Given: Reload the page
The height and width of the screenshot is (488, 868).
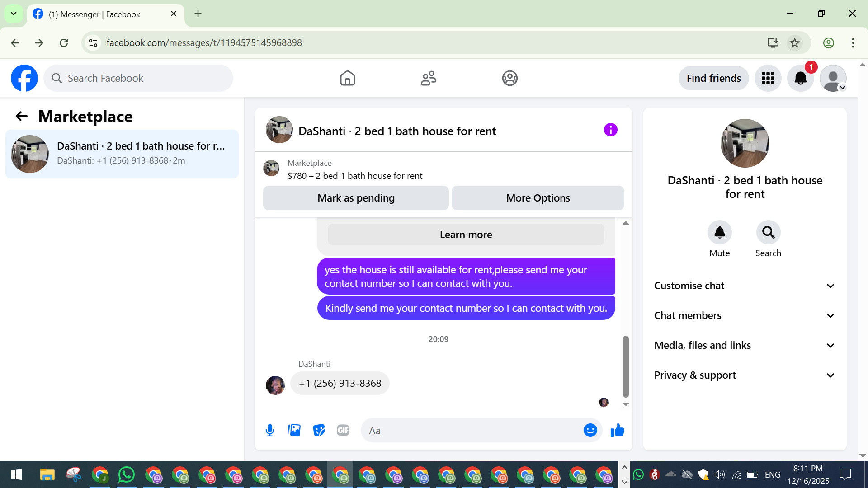Looking at the screenshot, I should pos(64,43).
